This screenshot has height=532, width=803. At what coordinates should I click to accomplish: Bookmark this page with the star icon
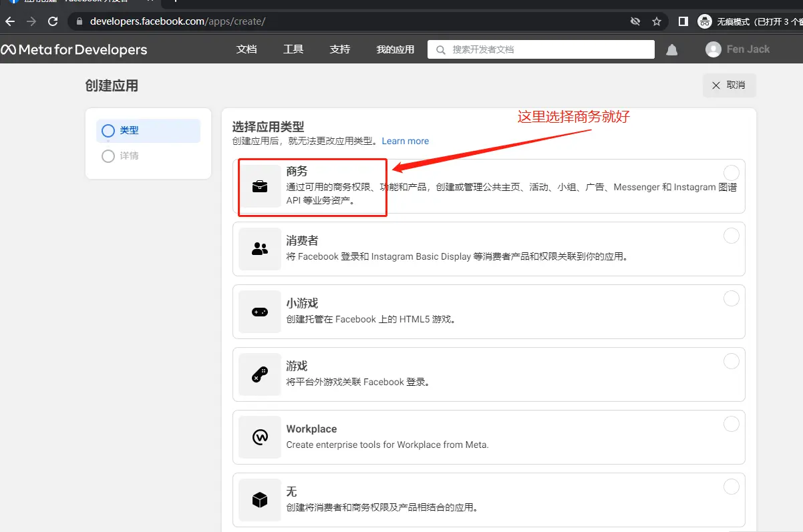coord(657,21)
